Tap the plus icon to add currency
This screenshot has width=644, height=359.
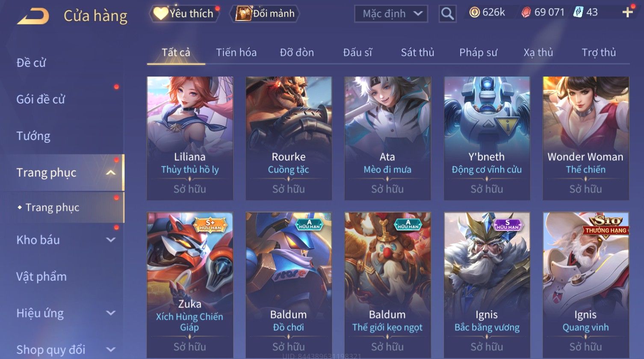pos(627,12)
